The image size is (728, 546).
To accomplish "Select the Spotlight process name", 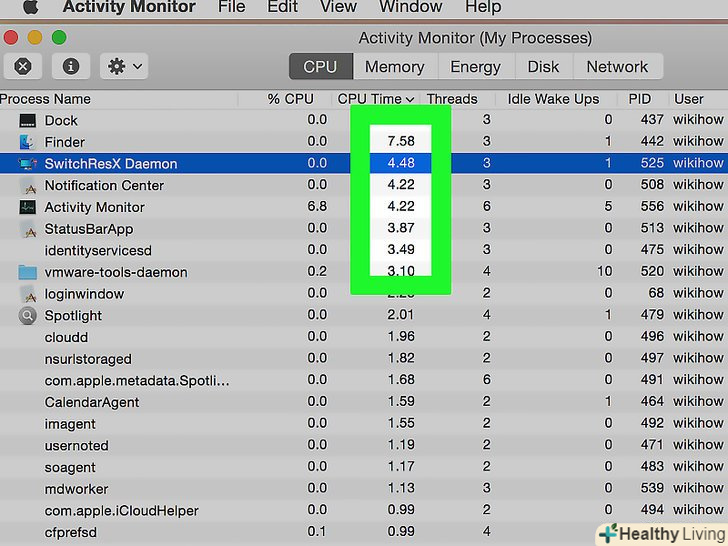I will click(73, 316).
